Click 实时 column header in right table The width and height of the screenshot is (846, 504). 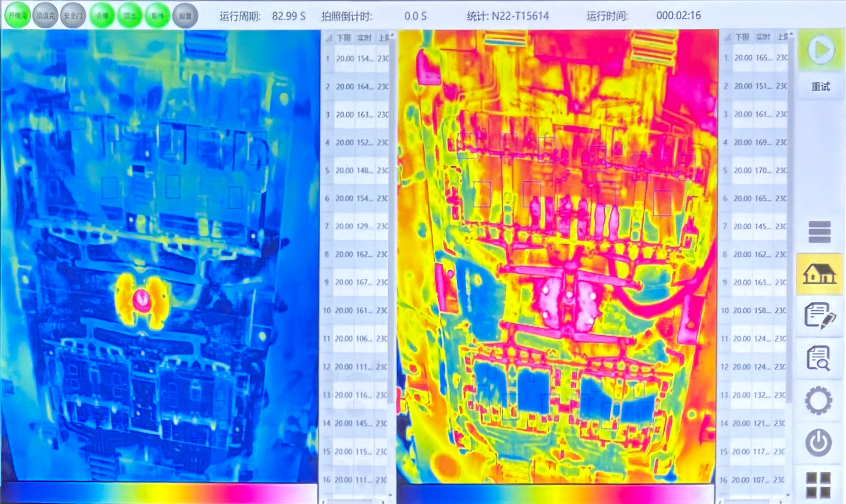tap(762, 37)
